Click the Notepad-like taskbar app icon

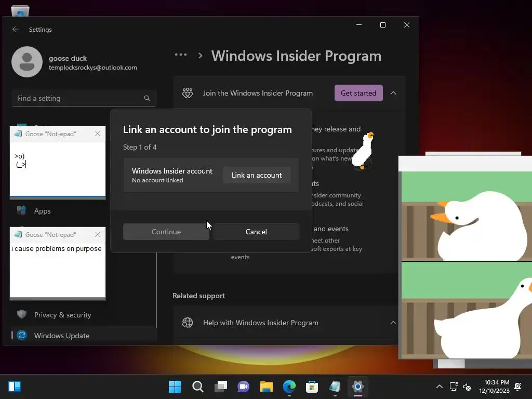click(335, 387)
